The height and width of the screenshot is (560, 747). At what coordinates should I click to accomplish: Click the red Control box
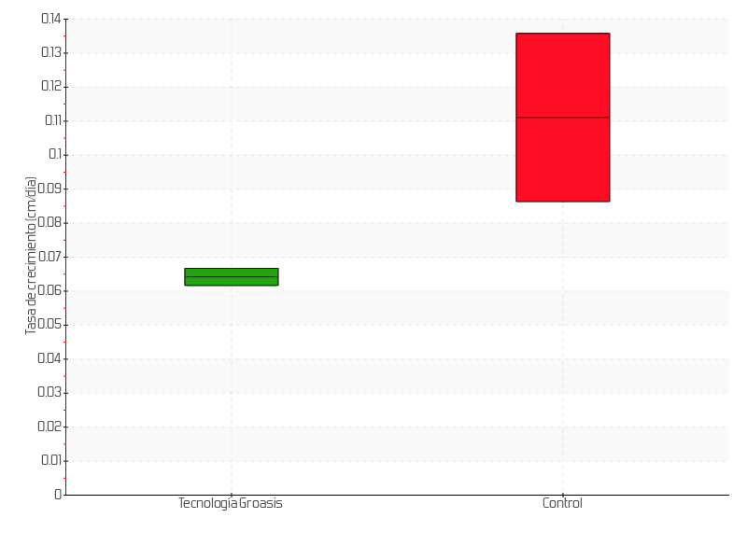coord(562,159)
